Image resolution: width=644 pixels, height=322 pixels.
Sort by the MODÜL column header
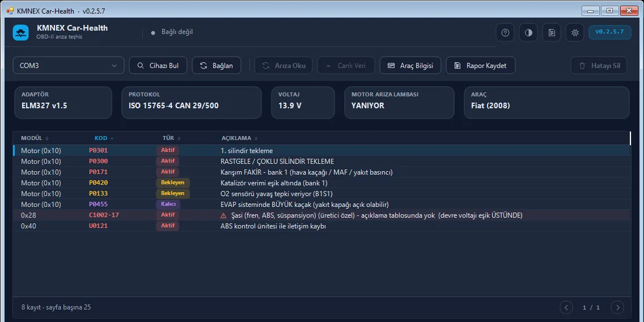point(35,138)
